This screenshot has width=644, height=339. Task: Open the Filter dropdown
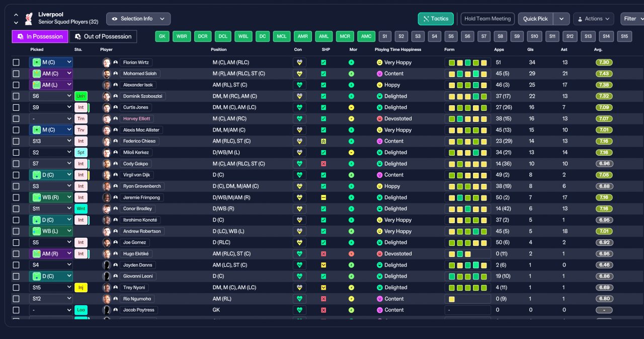coord(632,19)
